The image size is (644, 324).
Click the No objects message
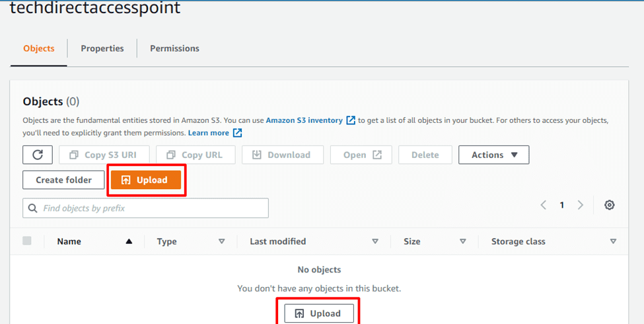pyautogui.click(x=319, y=270)
